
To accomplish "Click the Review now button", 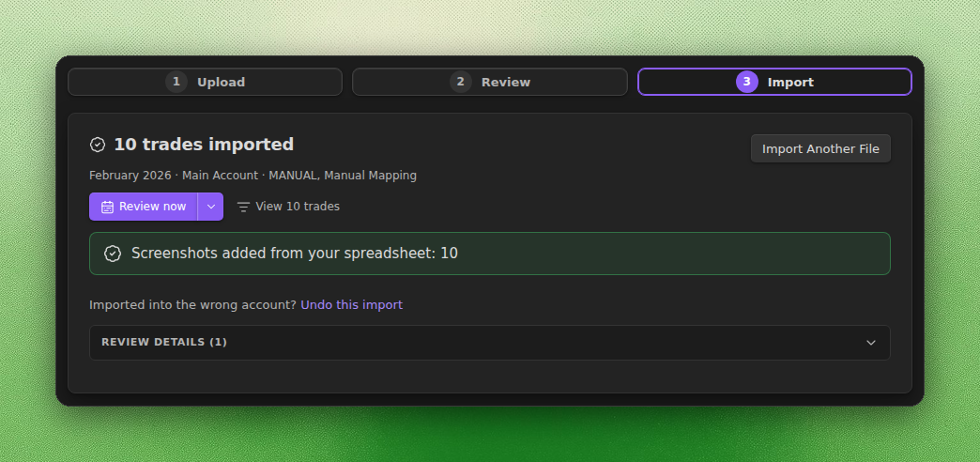I will click(144, 207).
